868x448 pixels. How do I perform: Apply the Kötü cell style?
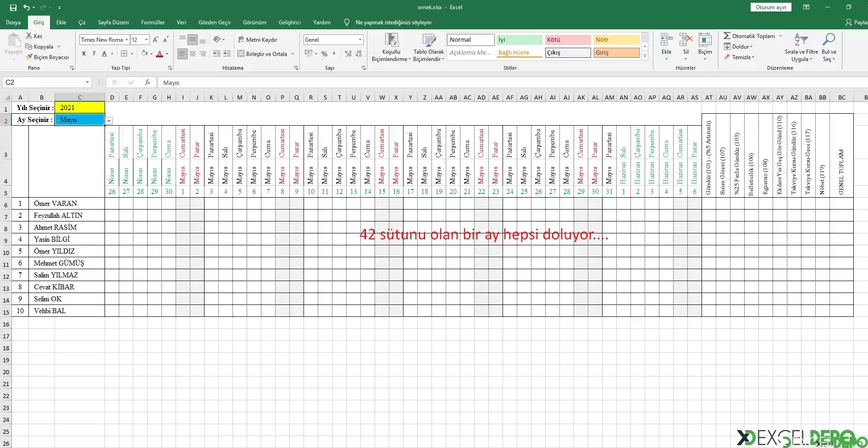tap(568, 39)
